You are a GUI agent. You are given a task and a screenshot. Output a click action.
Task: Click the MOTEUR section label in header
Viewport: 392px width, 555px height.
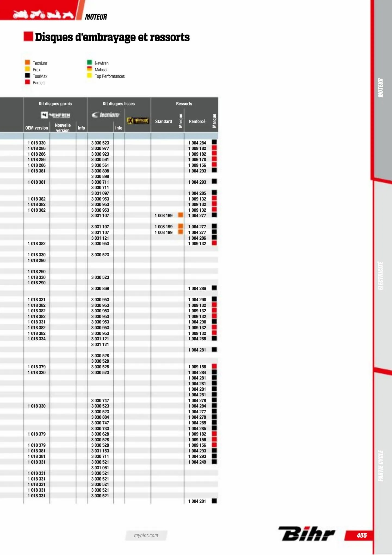coord(96,17)
